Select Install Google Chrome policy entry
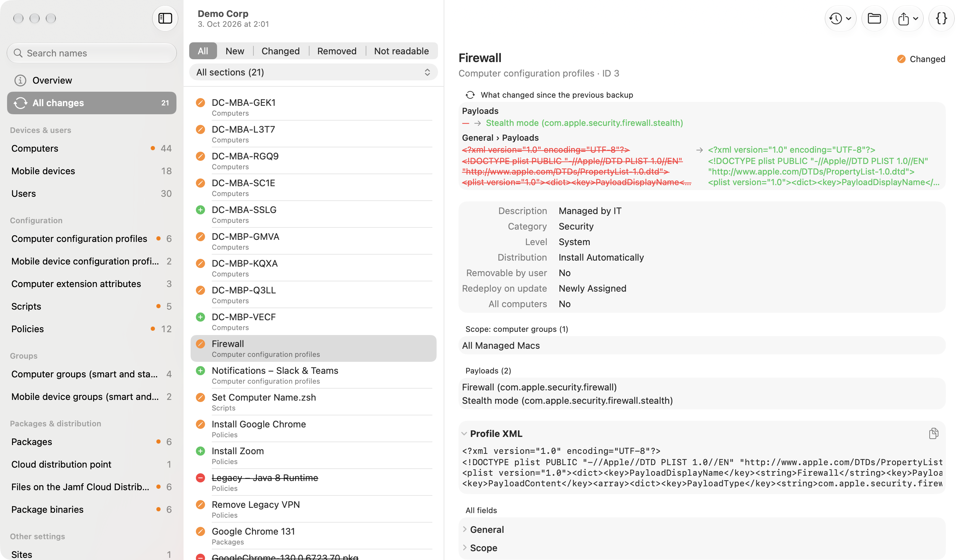960x560 pixels. tap(313, 429)
